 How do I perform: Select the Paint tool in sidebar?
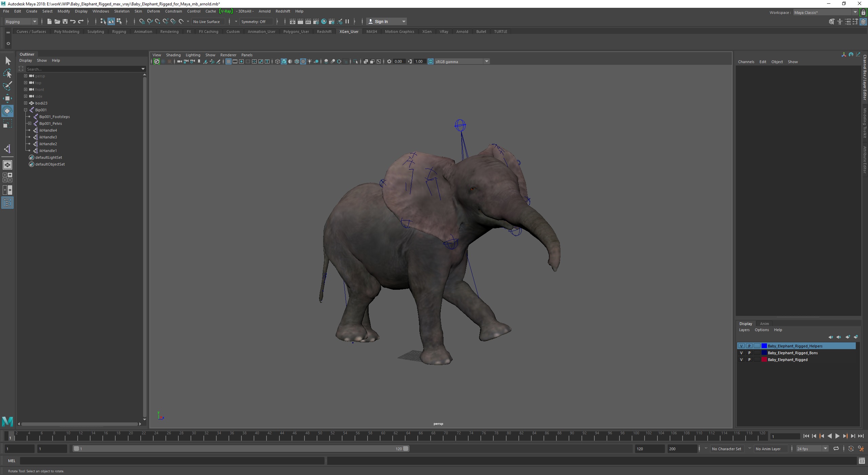7,85
